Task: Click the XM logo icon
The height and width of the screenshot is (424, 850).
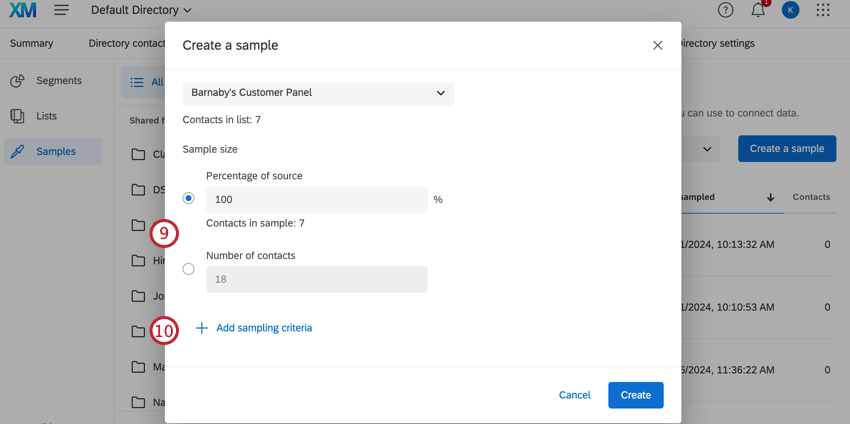Action: pos(22,10)
